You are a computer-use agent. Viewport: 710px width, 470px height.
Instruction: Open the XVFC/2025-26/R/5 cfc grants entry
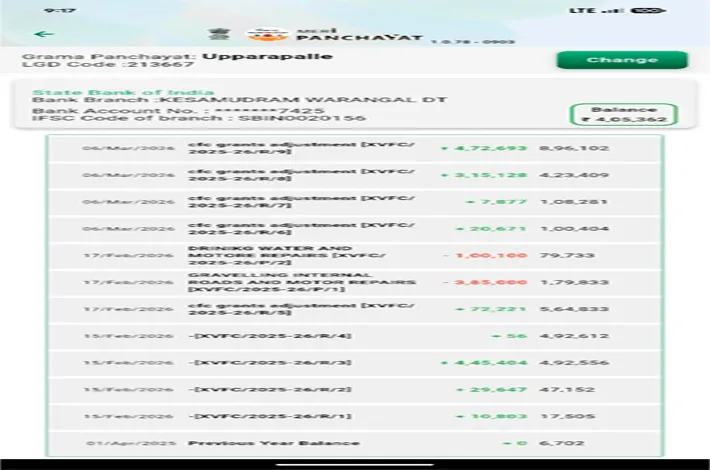point(354,309)
